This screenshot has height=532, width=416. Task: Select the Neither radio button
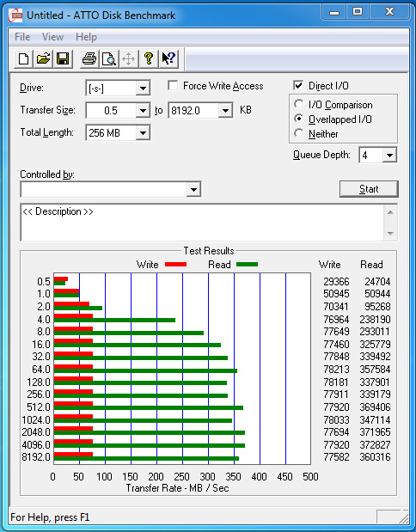298,133
